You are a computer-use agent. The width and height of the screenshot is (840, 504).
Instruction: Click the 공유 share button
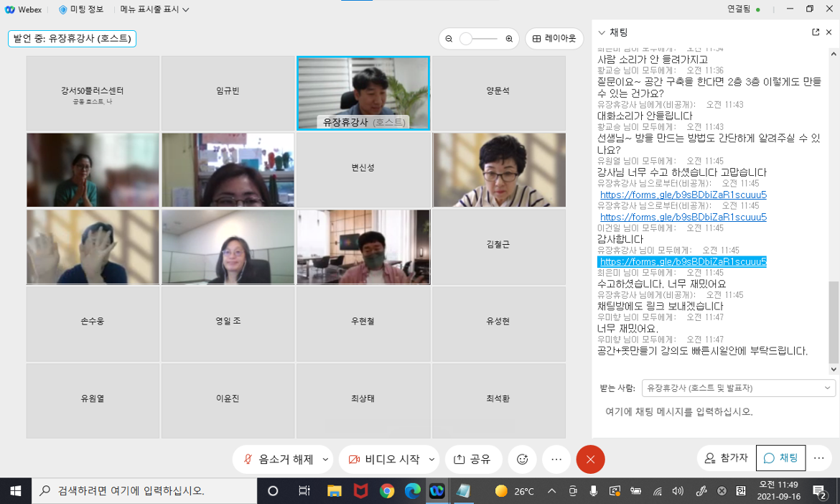pos(472,459)
